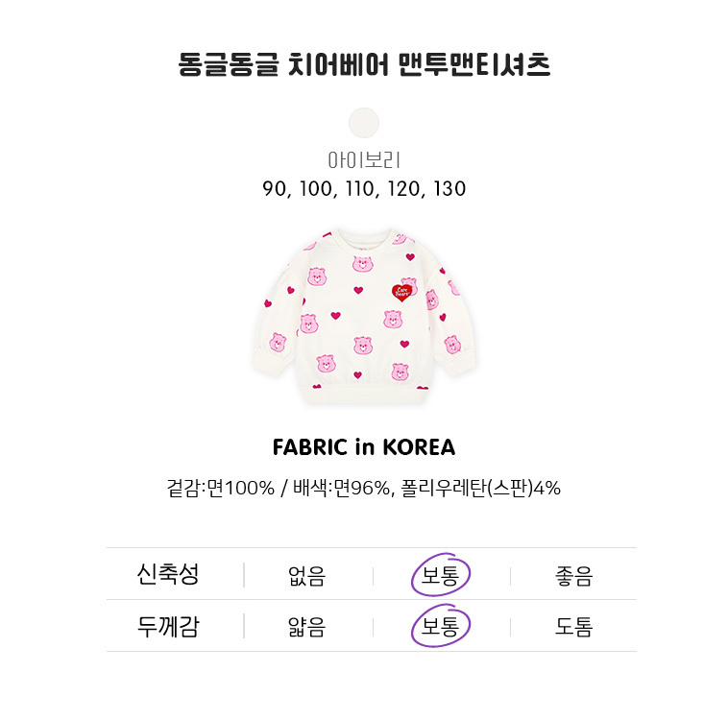Viewport: 728px width, 720px height.
Task: Select circled 보통 in the 두께감 row
Action: (x=441, y=628)
